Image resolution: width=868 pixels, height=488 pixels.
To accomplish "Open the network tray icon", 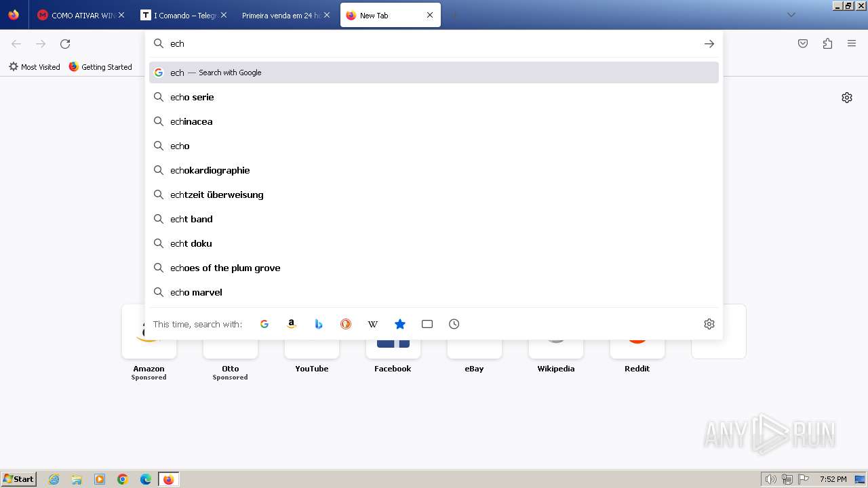I will coord(787,479).
